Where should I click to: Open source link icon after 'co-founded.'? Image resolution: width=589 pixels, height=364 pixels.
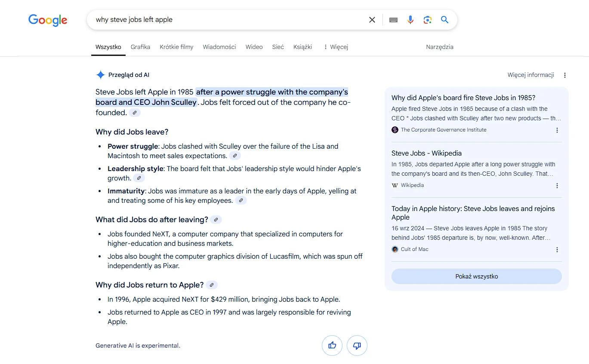[135, 113]
